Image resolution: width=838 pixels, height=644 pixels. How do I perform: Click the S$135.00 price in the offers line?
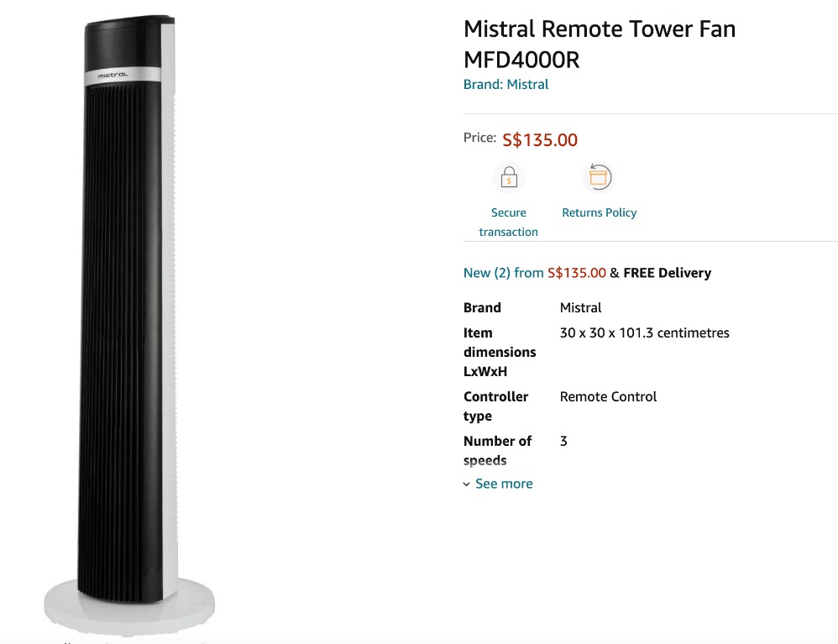pyautogui.click(x=577, y=273)
